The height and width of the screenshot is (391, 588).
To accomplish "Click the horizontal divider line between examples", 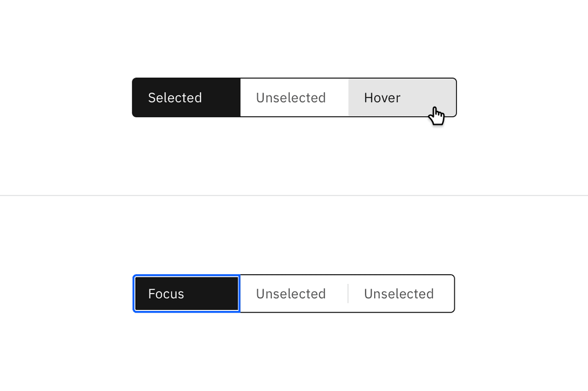I will (294, 195).
